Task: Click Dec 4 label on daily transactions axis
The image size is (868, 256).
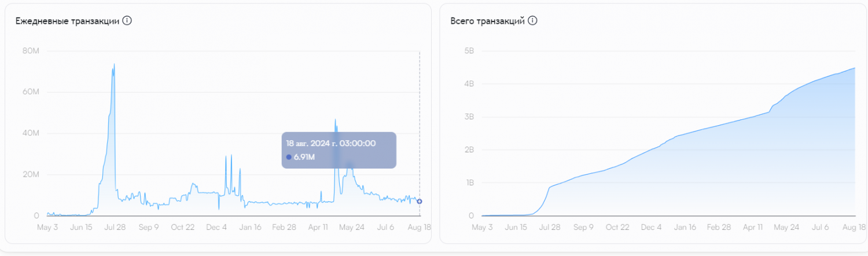Action: [216, 227]
